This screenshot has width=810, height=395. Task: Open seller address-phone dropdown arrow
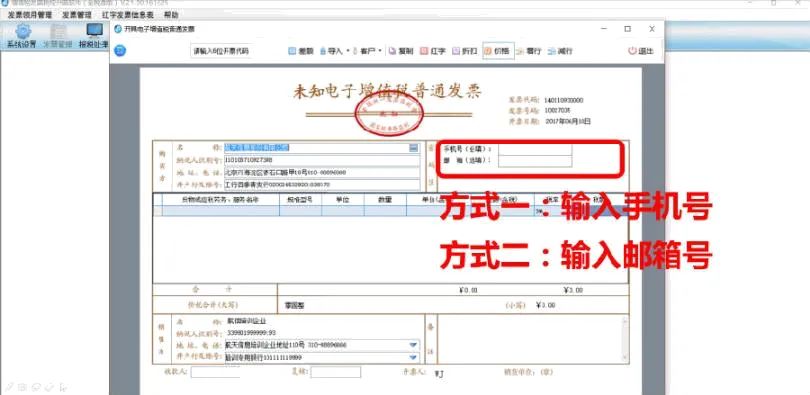coord(413,345)
